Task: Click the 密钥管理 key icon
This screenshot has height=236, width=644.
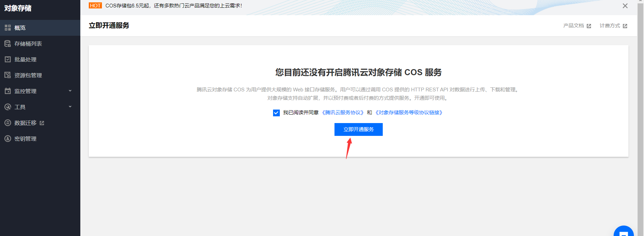Action: click(8, 139)
